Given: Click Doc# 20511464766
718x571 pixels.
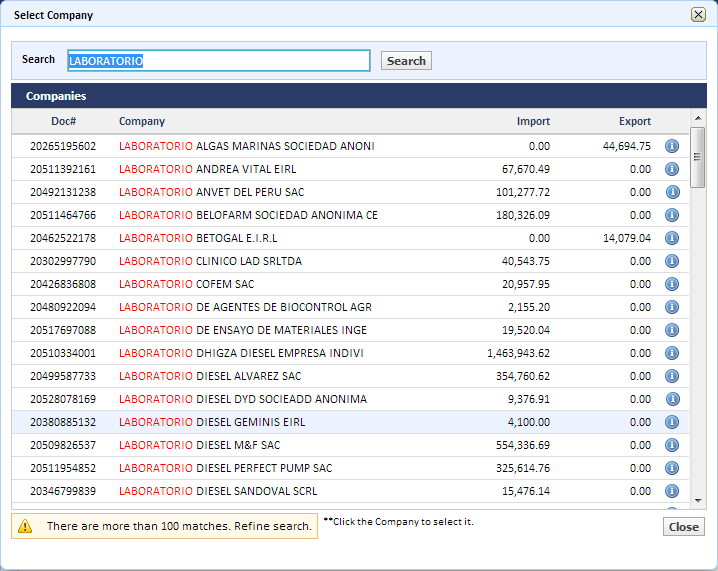Looking at the screenshot, I should (63, 215).
